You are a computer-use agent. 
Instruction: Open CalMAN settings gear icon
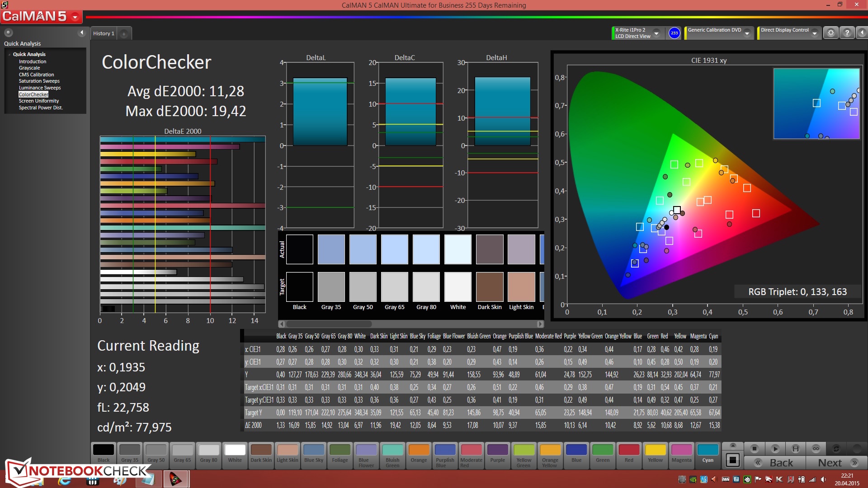point(830,33)
